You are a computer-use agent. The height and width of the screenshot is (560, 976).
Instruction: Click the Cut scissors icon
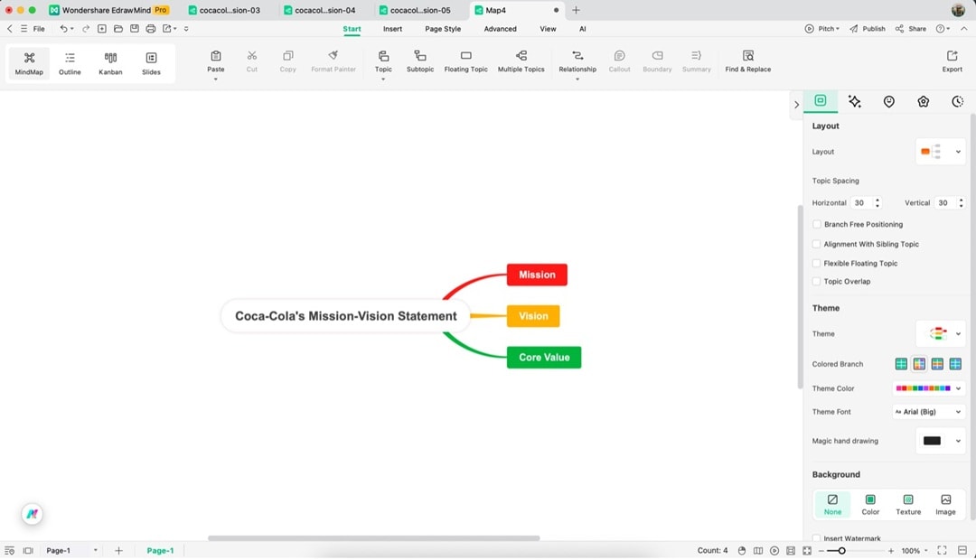pos(251,56)
